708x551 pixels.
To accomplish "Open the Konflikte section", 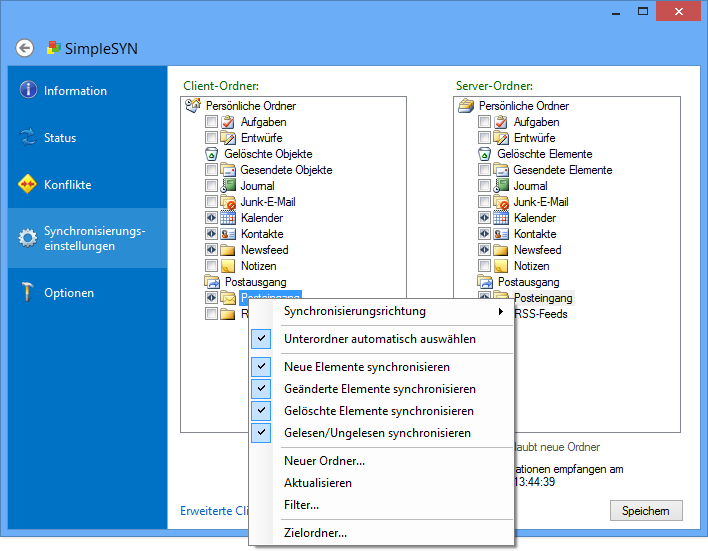I will [x=88, y=184].
